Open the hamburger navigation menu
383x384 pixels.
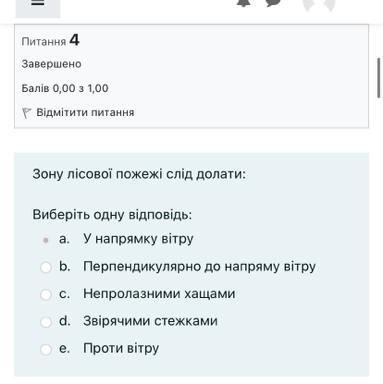38,6
